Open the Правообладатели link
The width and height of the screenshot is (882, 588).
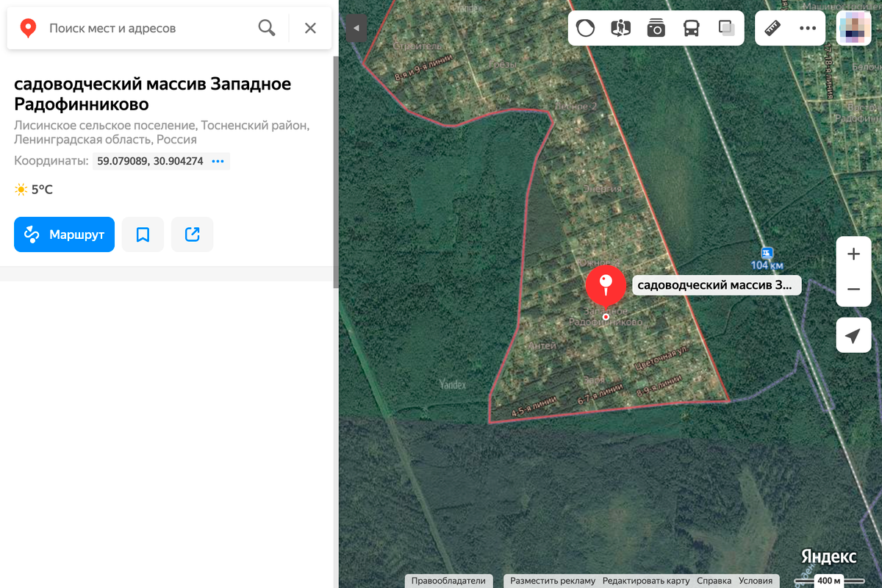click(448, 581)
